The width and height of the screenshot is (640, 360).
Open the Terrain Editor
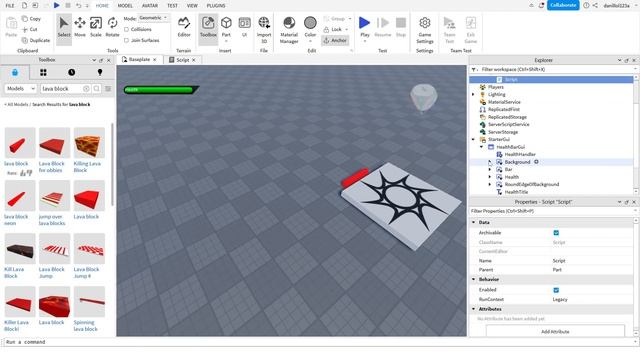pos(184,28)
